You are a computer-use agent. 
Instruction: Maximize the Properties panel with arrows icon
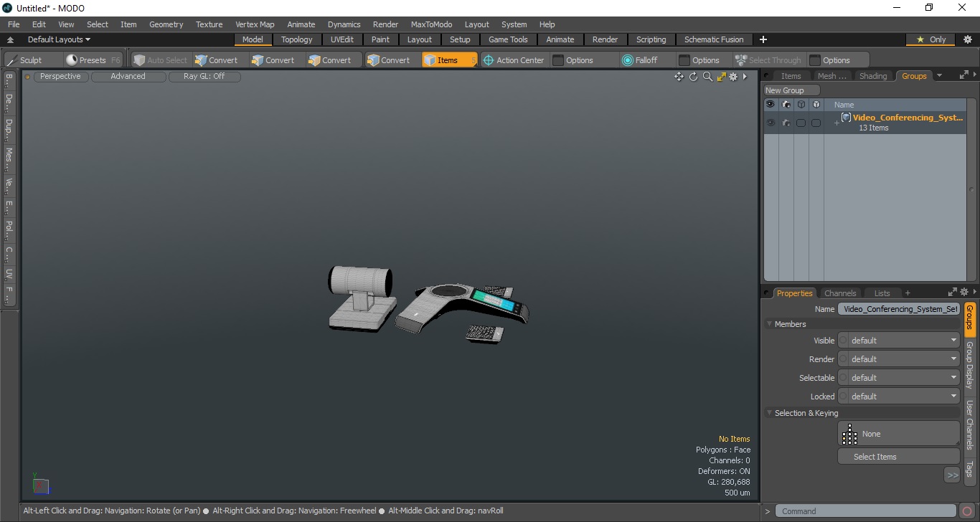953,293
